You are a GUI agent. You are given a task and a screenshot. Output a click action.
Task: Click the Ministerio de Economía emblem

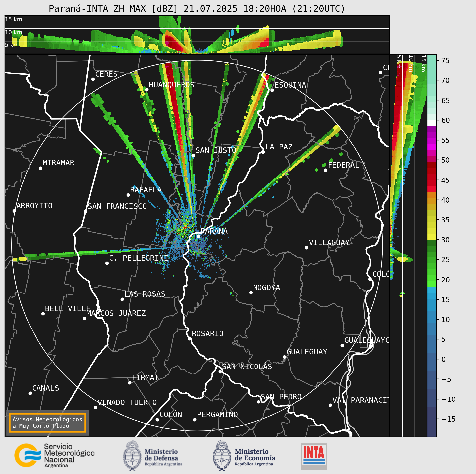[x=222, y=456]
